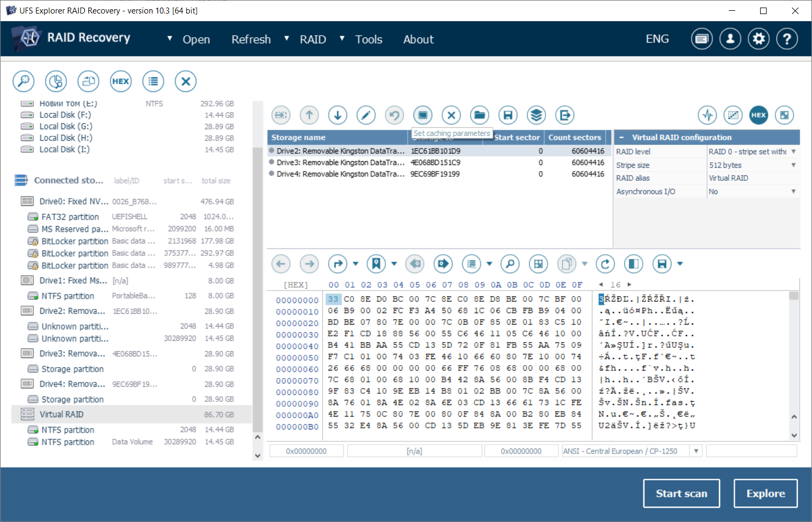Screen dimensions: 812x522
Task: Click the grid layout icon at far right
Action: (x=784, y=115)
